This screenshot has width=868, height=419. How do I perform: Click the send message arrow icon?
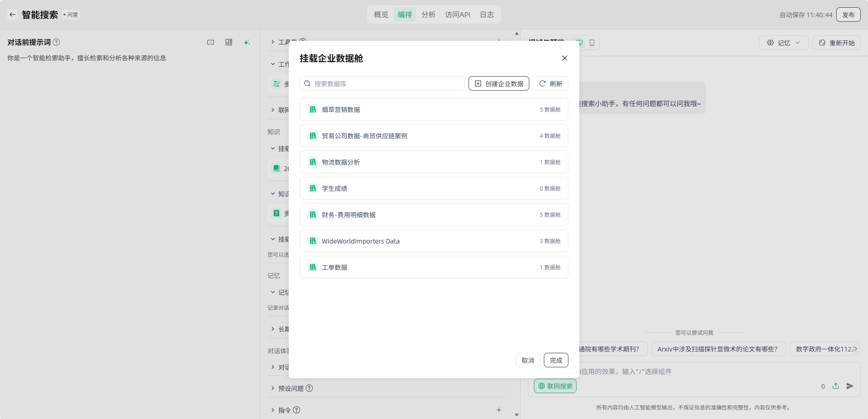coord(850,386)
